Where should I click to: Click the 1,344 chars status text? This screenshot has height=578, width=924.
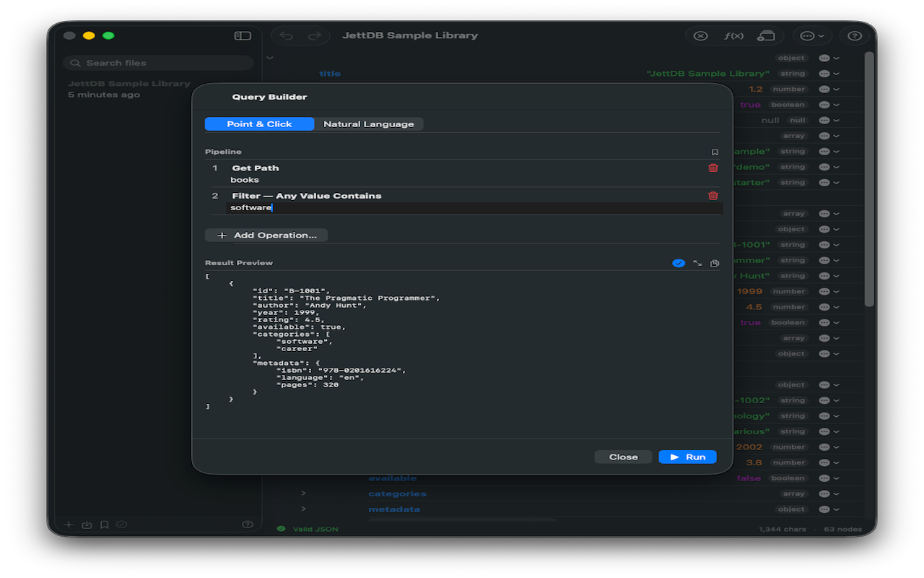[782, 529]
